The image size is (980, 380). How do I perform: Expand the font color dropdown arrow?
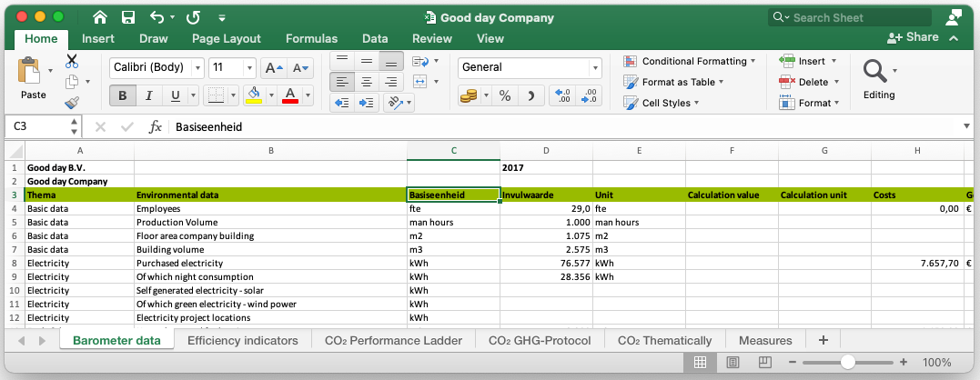(308, 95)
